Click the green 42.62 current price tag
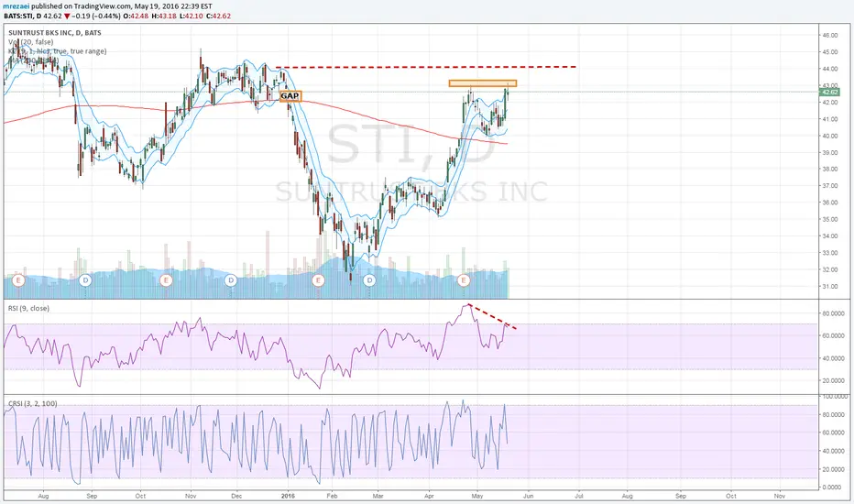The image size is (854, 504). point(829,92)
